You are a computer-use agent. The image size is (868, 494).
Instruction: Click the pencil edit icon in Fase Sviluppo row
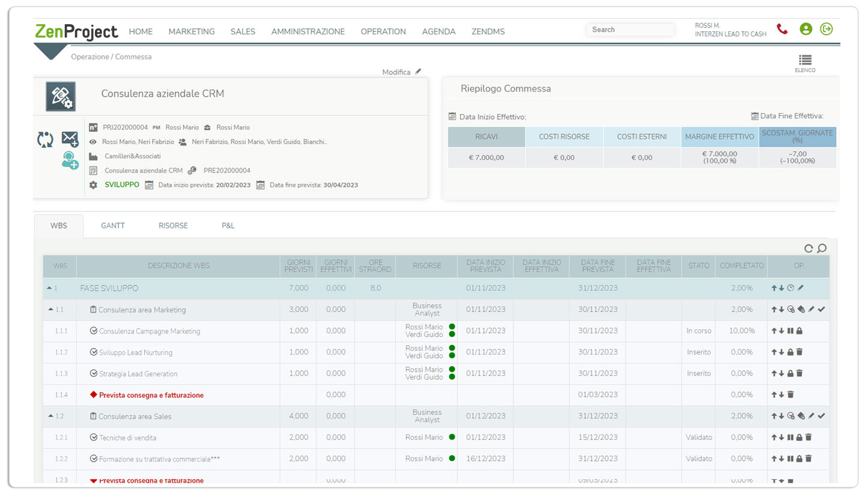800,288
